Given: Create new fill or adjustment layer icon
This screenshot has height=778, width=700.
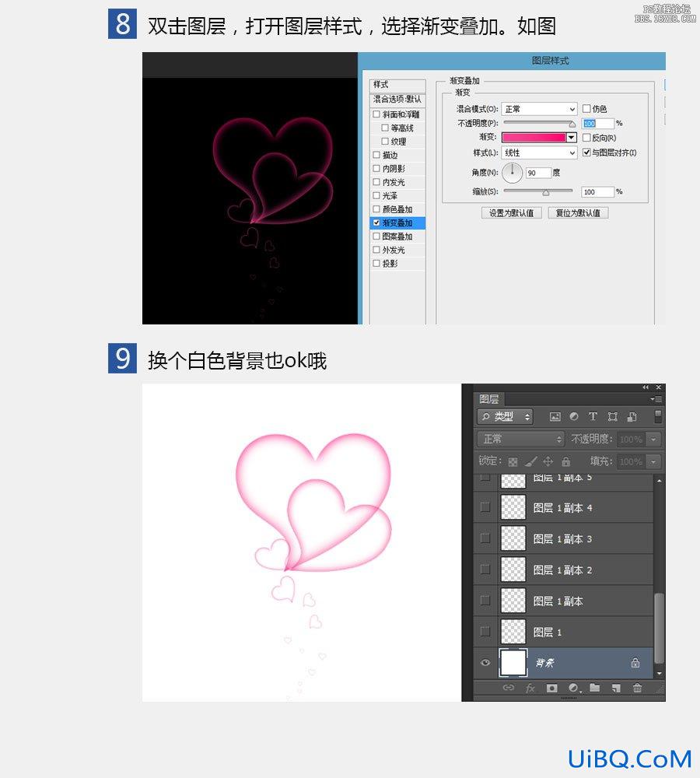Looking at the screenshot, I should 575,688.
